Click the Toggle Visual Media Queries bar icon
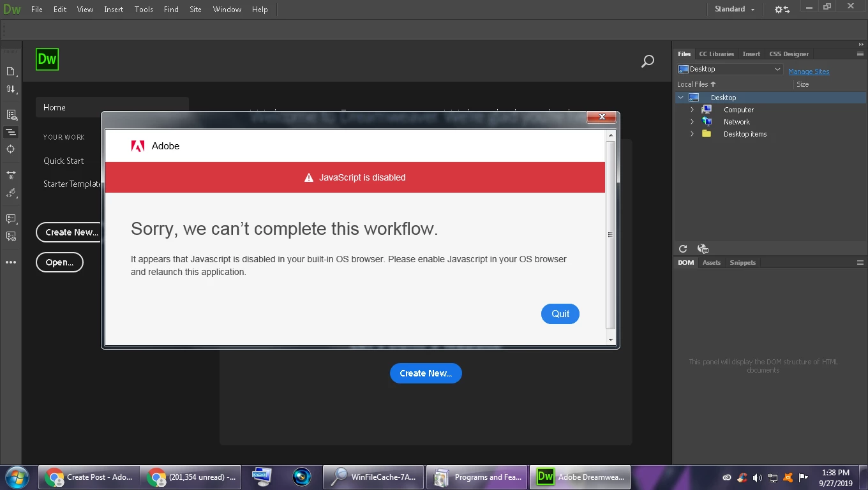Screen dimensions: 868x490 (11, 133)
